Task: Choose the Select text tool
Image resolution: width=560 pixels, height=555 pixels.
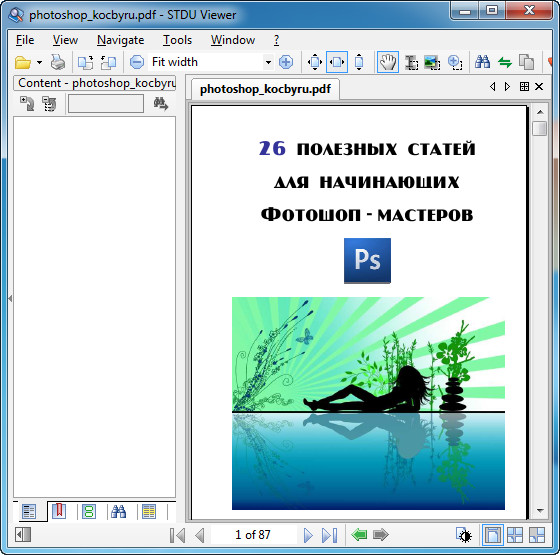Action: (411, 62)
